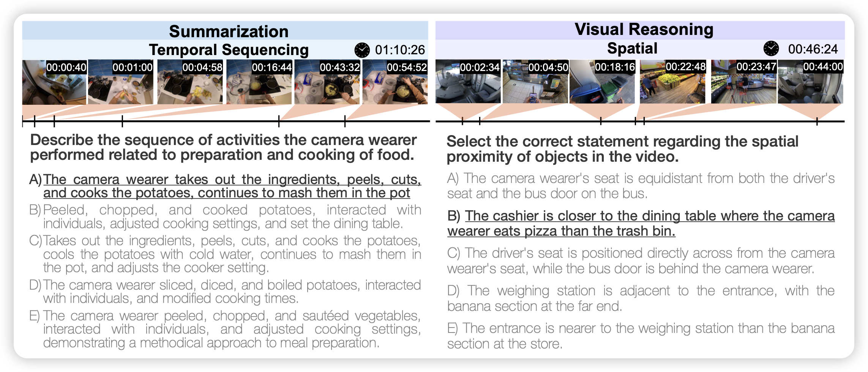View the thumbnail labeled 00:44:00
The image size is (868, 372).
click(810, 82)
